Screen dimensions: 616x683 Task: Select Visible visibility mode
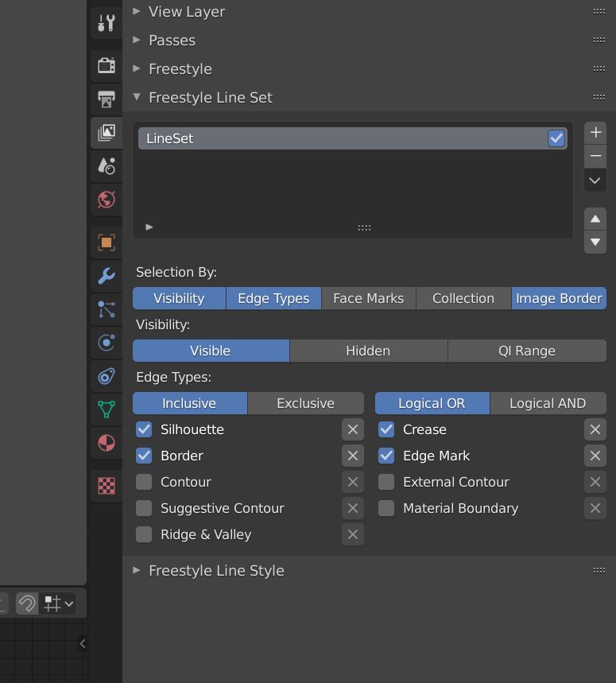(x=211, y=351)
